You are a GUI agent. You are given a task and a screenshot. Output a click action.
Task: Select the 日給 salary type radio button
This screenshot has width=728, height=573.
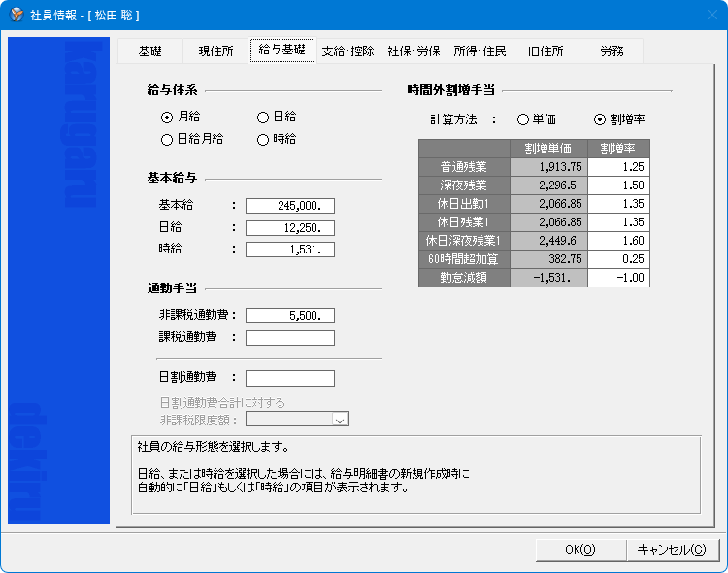pyautogui.click(x=263, y=118)
